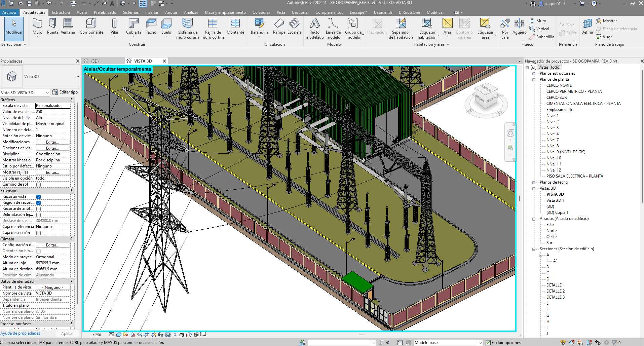Uncheck the Recortar vista checkbox
The height and width of the screenshot is (346, 644).
point(39,197)
